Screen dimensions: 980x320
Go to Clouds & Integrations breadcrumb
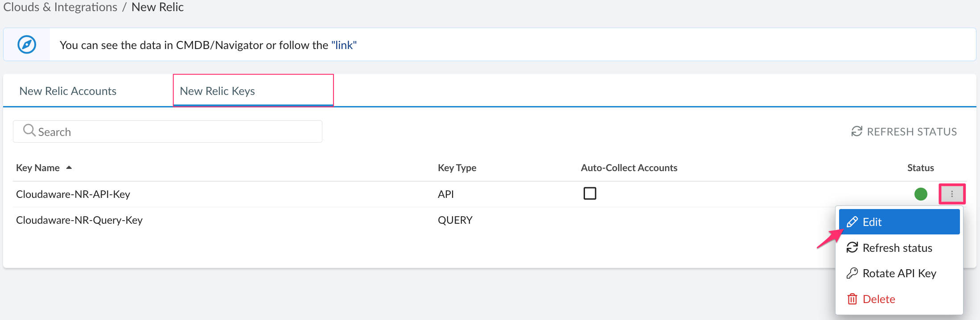pos(60,7)
